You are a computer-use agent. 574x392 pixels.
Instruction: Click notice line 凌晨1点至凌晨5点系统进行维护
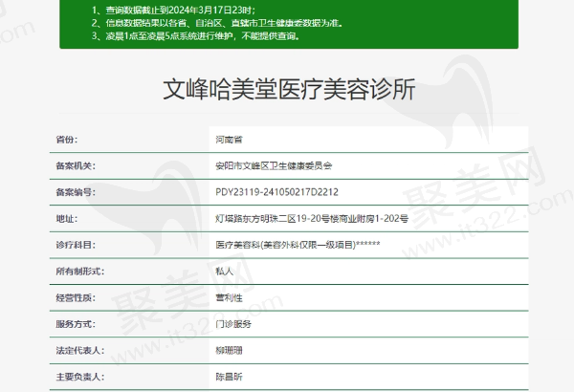[195, 36]
